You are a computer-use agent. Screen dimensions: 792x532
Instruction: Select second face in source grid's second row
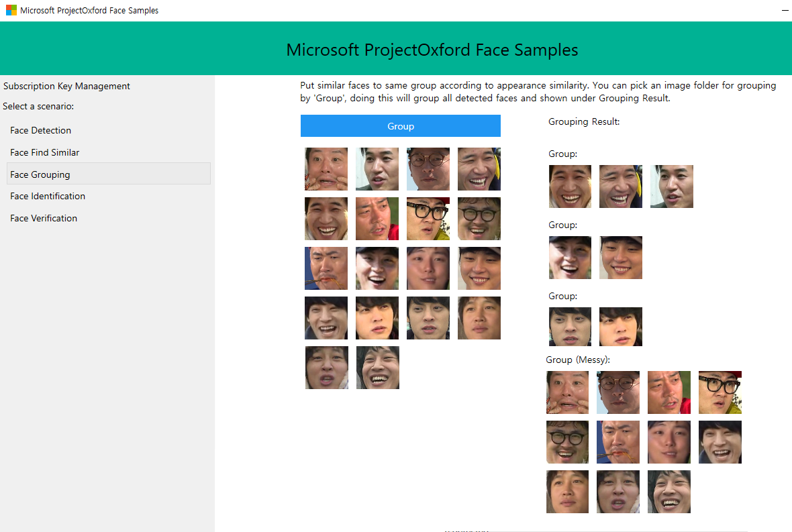pyautogui.click(x=377, y=219)
